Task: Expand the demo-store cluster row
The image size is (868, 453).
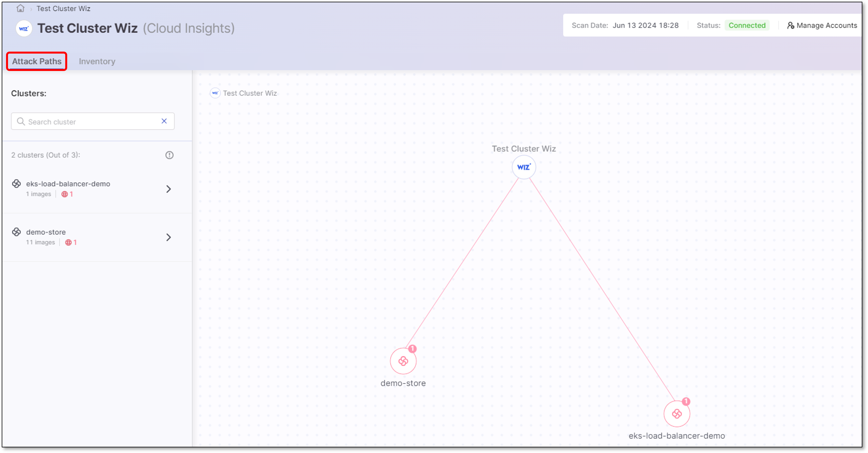Action: pos(169,238)
